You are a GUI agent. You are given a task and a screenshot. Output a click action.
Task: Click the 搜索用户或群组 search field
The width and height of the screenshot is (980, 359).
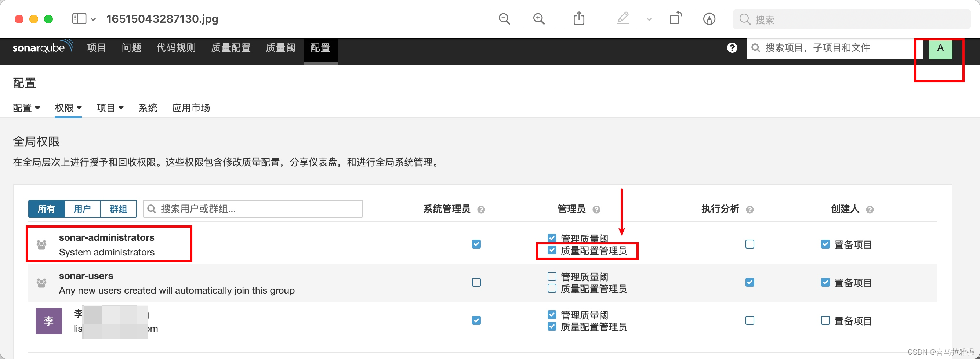tap(253, 209)
